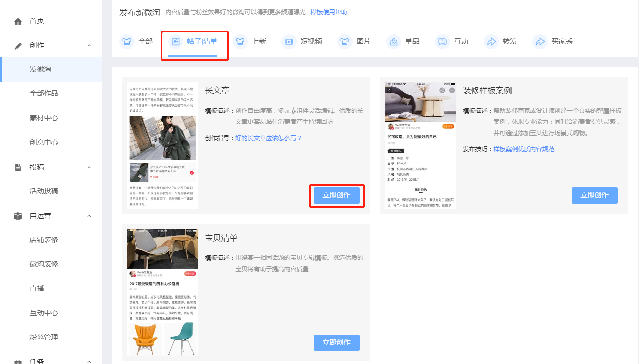Image resolution: width=639 pixels, height=364 pixels.
Task: Click the home icon in sidebar
Action: tap(18, 21)
